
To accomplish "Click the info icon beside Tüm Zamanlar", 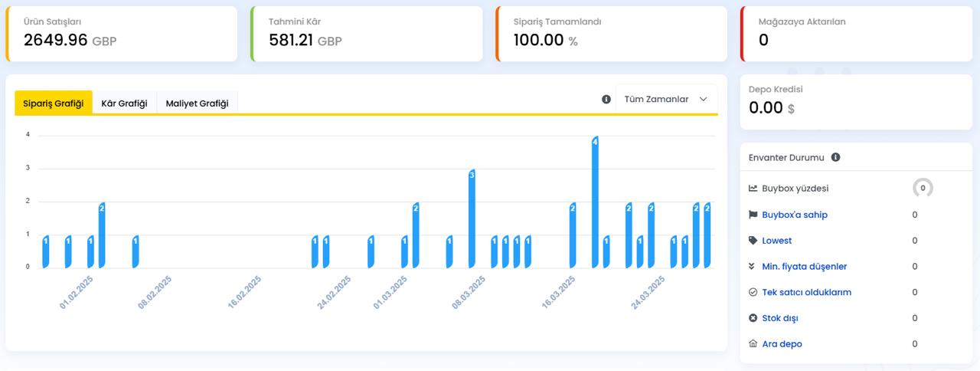I will pos(606,100).
